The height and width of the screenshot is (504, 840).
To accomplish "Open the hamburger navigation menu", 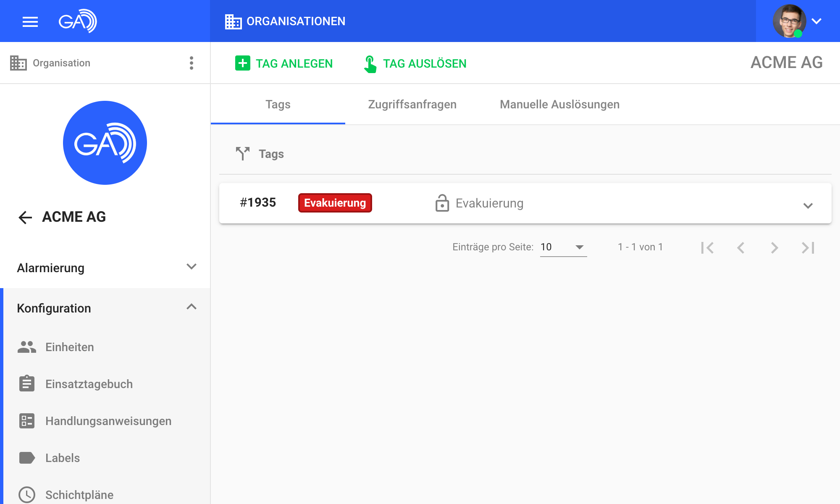I will tap(30, 21).
